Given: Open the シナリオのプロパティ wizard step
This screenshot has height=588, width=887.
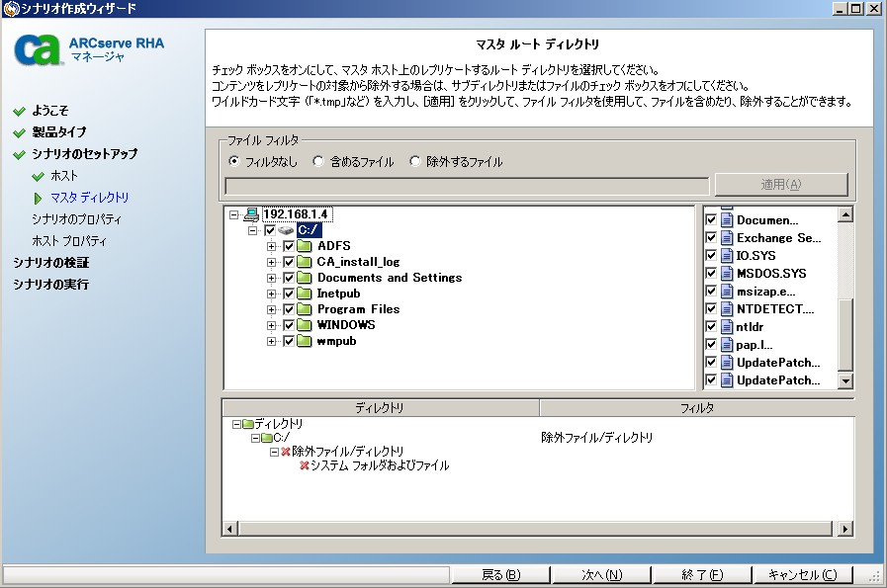Looking at the screenshot, I should pos(76,219).
